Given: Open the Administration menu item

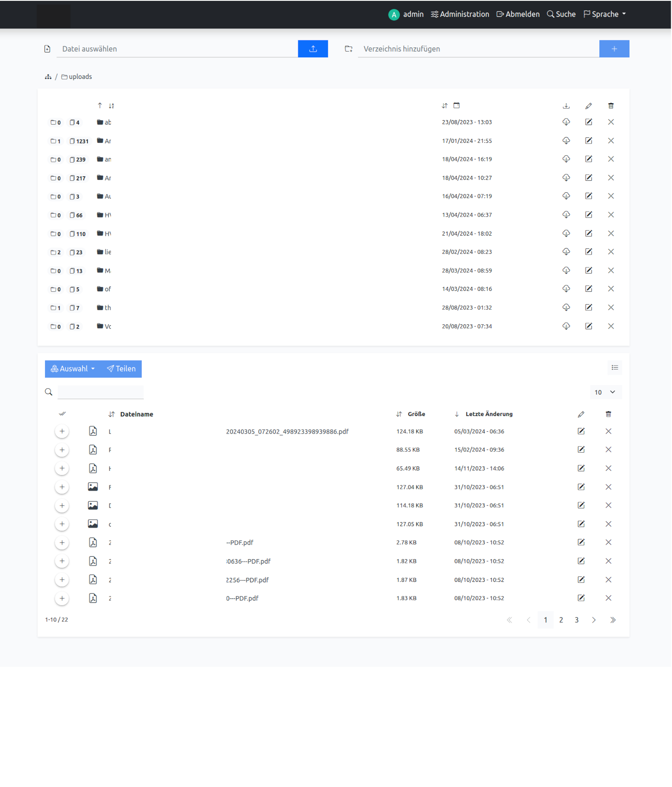Looking at the screenshot, I should click(x=460, y=14).
